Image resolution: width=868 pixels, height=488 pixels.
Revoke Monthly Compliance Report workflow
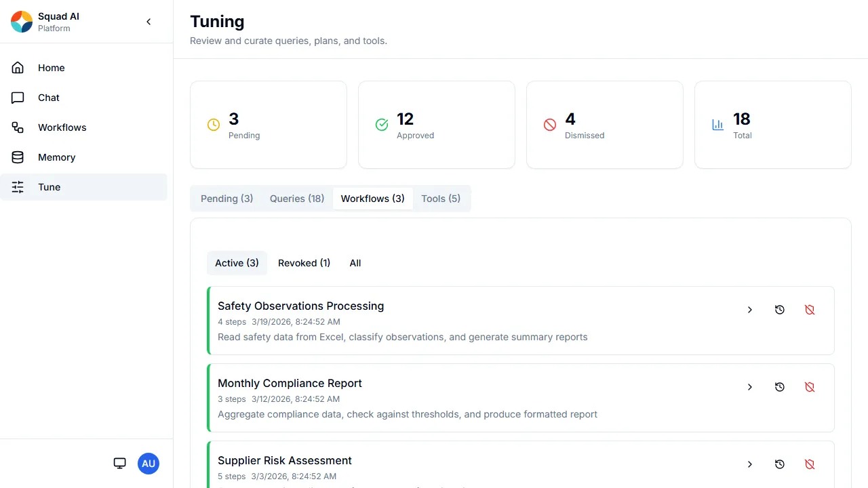810,387
